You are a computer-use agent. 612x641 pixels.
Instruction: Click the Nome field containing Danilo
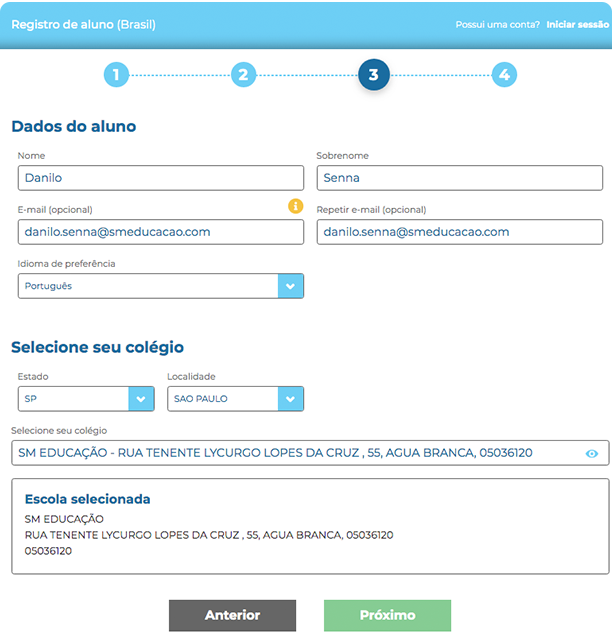click(160, 178)
